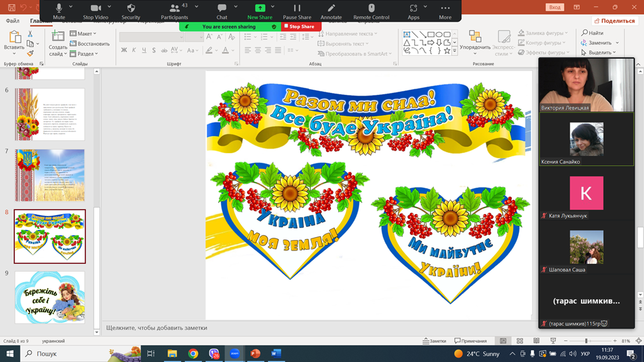Click the Пошук taskbar search box
The width and height of the screenshot is (644, 362).
click(x=80, y=354)
